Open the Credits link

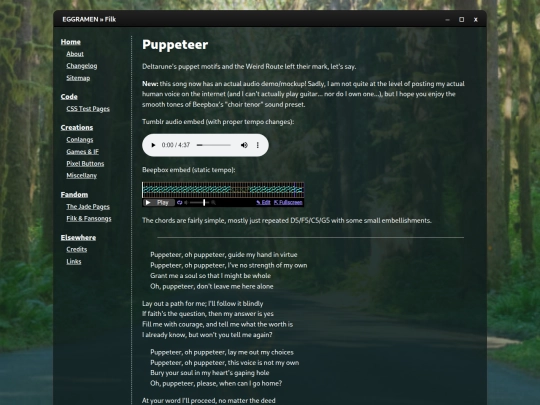(x=76, y=249)
